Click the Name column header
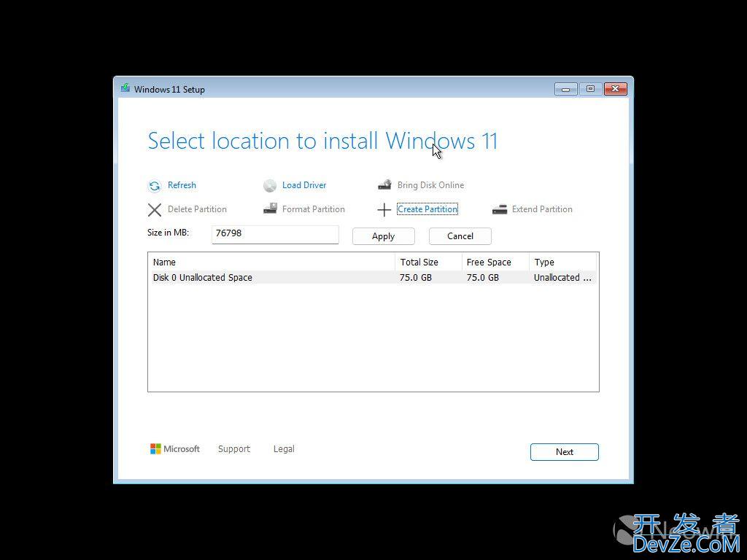The image size is (747, 560). (x=272, y=262)
